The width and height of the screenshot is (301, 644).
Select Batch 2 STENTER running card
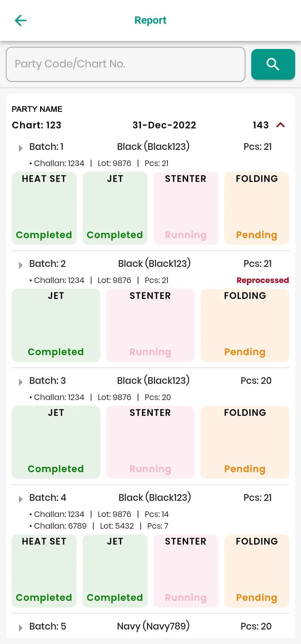point(150,325)
